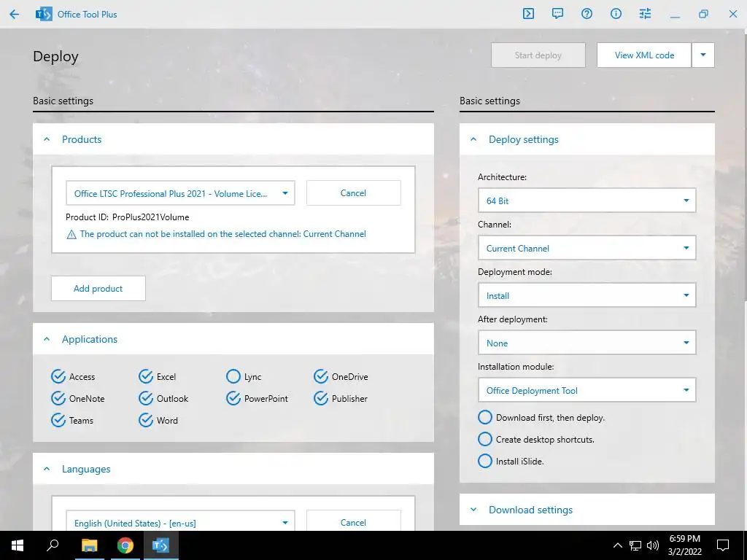Open the Office LTSC product dropdown
The image size is (747, 560).
coord(181,193)
